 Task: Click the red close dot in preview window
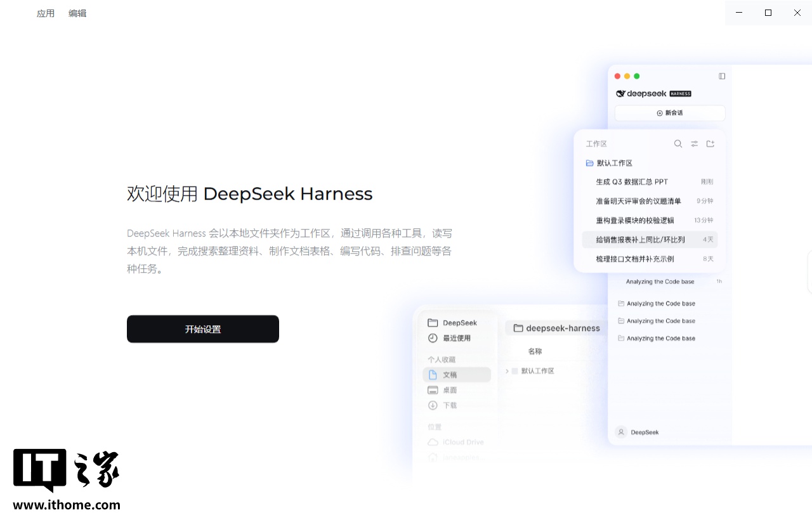pos(618,76)
